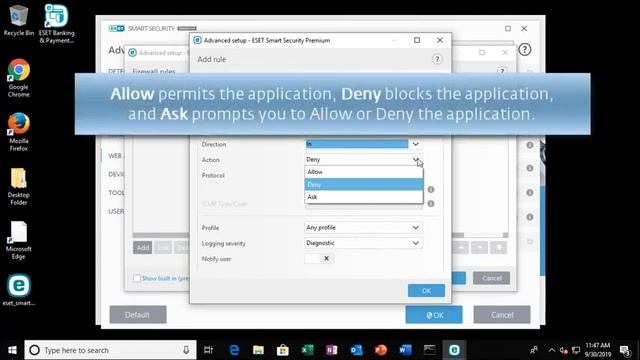Click Add in the Firewall rules dialog
The height and width of the screenshot is (360, 640).
pyautogui.click(x=142, y=247)
